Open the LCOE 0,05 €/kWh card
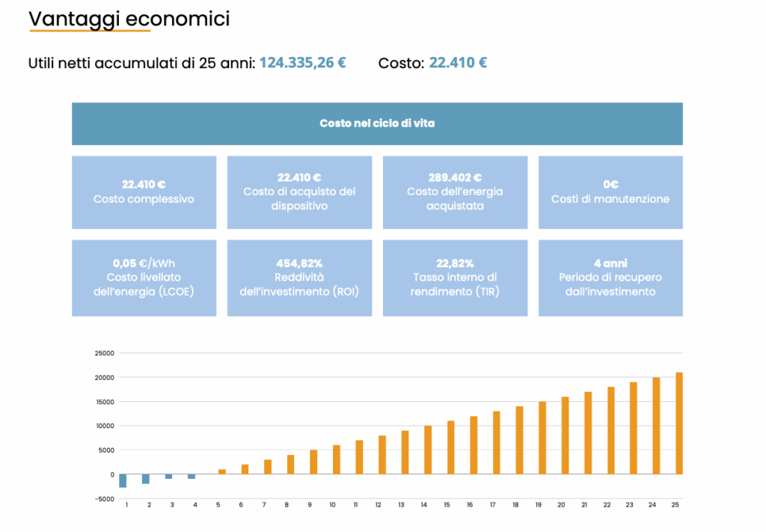 click(x=144, y=278)
